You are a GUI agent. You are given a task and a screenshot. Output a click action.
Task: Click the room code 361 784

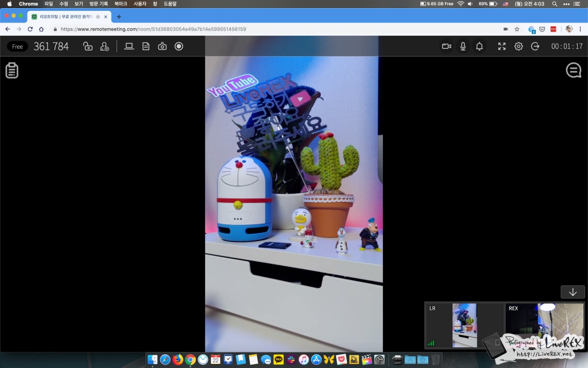click(x=51, y=47)
